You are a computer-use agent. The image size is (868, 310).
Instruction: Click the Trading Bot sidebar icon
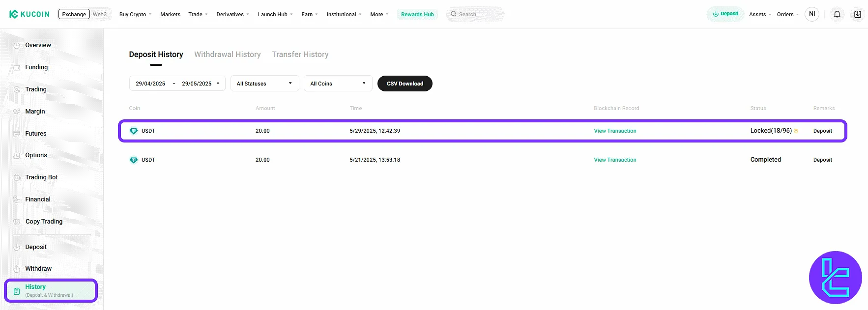[x=17, y=177]
